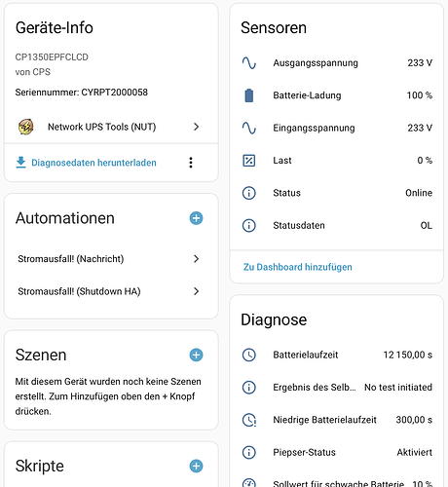448x487 pixels.
Task: Open Stromausfall! (Nachricht) automation chevron
Action: 196,259
